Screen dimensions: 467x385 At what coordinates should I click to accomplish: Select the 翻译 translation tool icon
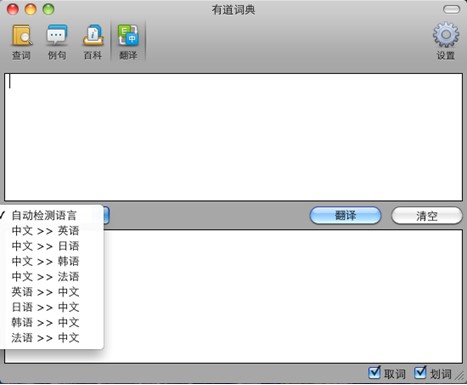point(128,42)
